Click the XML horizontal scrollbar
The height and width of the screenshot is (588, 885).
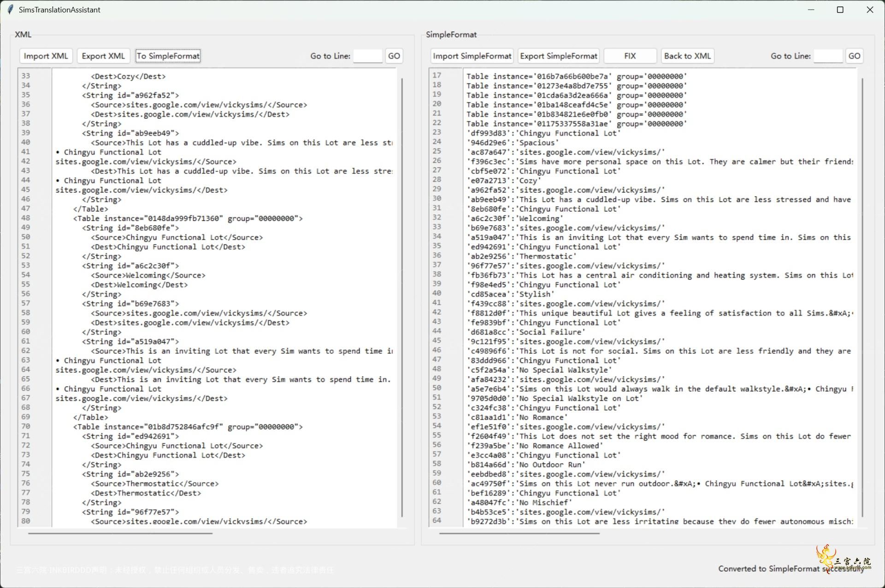point(120,533)
